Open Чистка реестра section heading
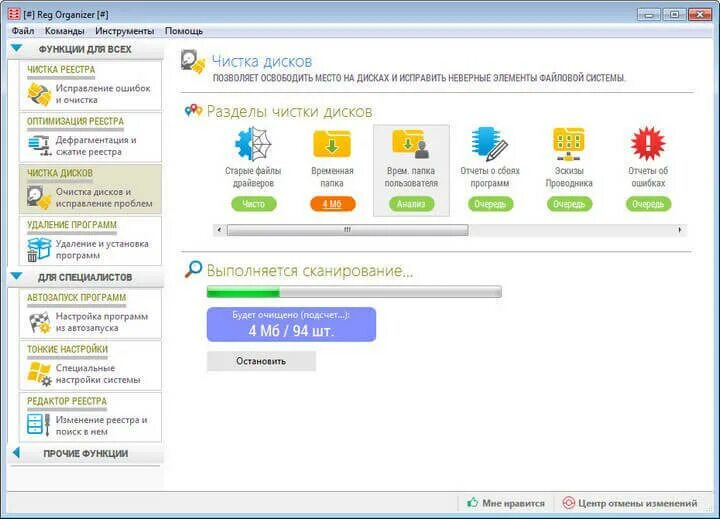 pos(61,69)
